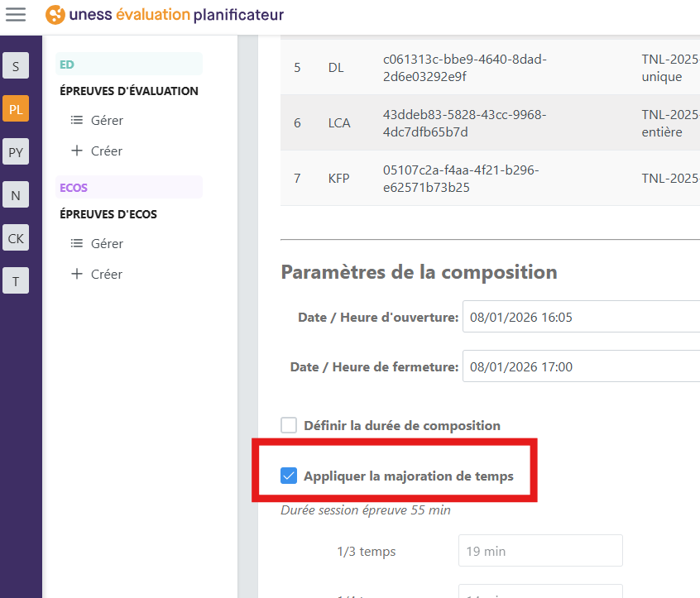Screen dimensions: 700x598
Task: Uncheck Appliquer la majoration de temps
Action: pos(289,476)
